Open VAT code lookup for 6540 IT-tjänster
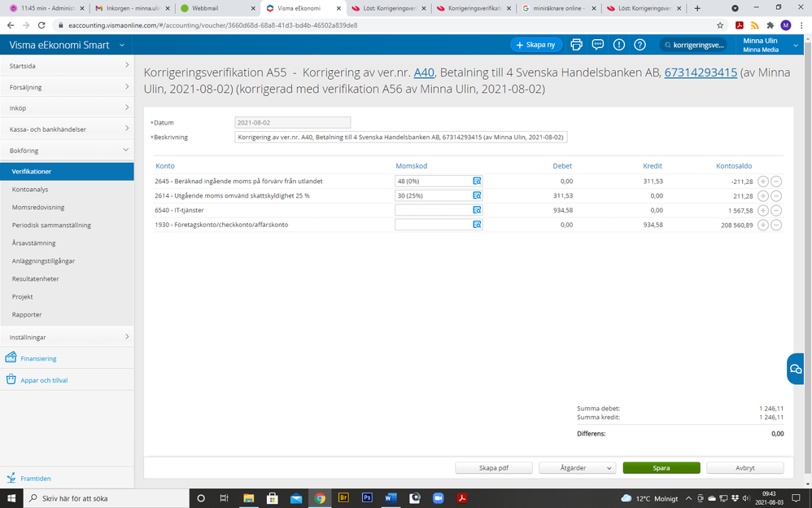This screenshot has width=812, height=508. tap(477, 210)
